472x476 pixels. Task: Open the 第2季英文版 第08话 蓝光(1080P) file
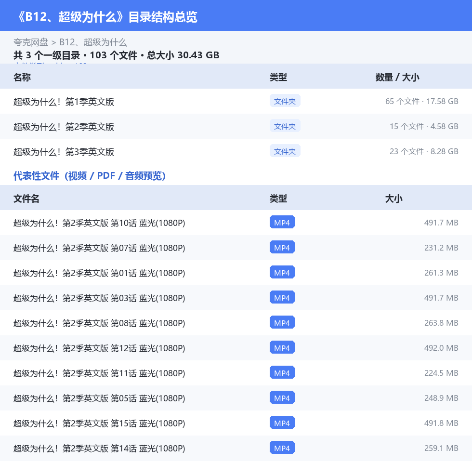pos(99,323)
